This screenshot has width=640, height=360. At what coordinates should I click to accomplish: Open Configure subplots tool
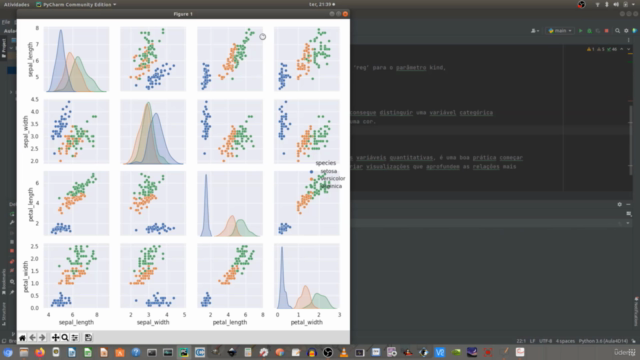point(75,338)
